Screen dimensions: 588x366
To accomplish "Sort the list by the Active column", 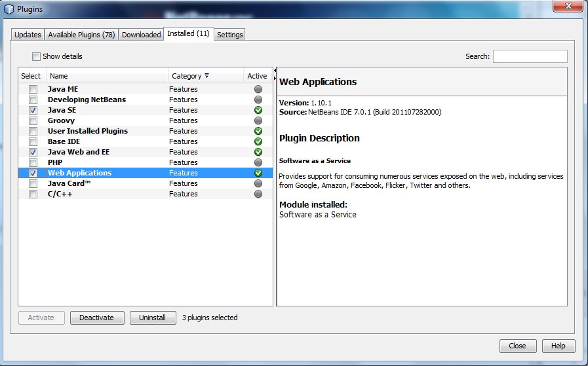I will point(258,76).
